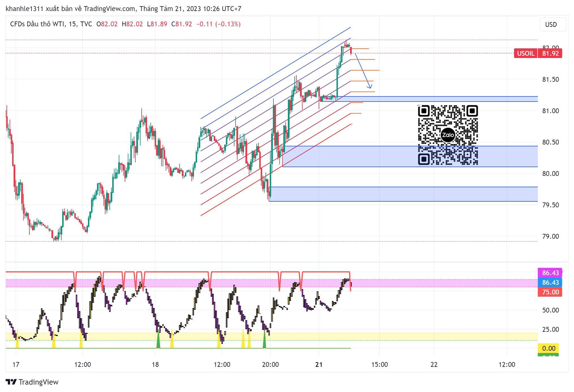This screenshot has width=574, height=392.
Task: Click the 80.00 price axis label
Action: (550, 174)
